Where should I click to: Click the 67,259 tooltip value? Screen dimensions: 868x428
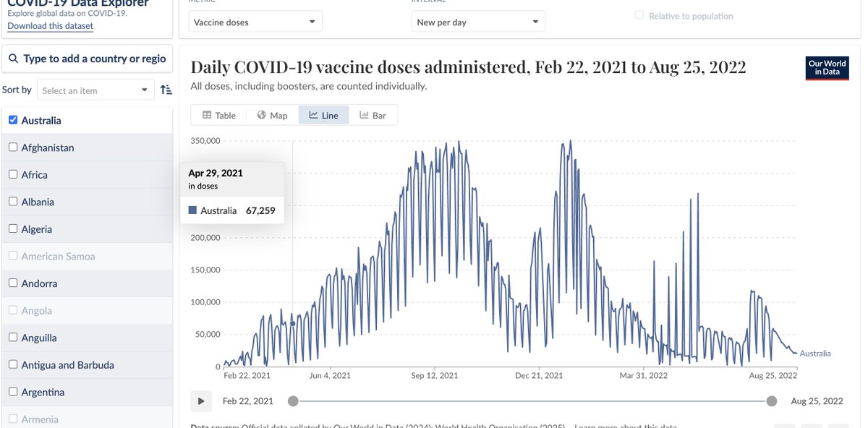(x=260, y=211)
